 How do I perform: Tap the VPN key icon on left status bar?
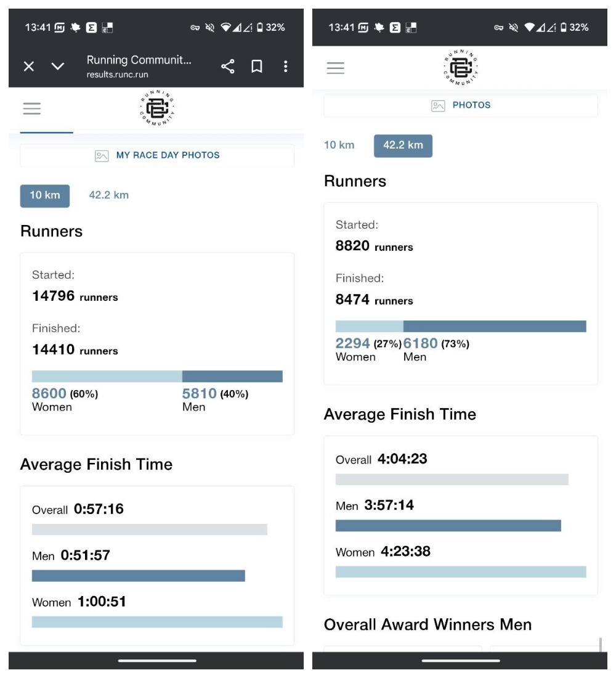click(195, 28)
